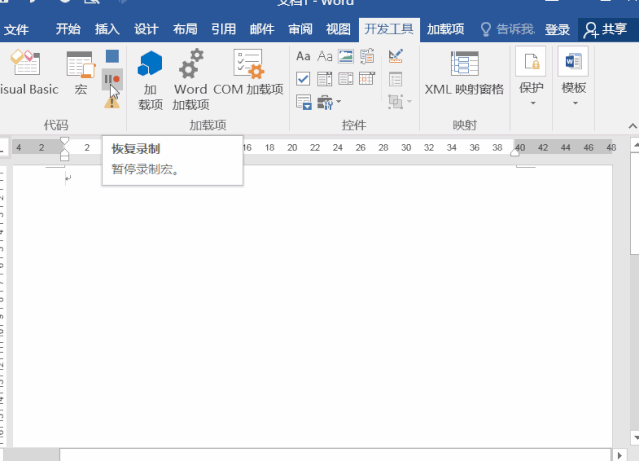The height and width of the screenshot is (461, 639).
Task: Switch to the 邮件 tab
Action: point(262,29)
